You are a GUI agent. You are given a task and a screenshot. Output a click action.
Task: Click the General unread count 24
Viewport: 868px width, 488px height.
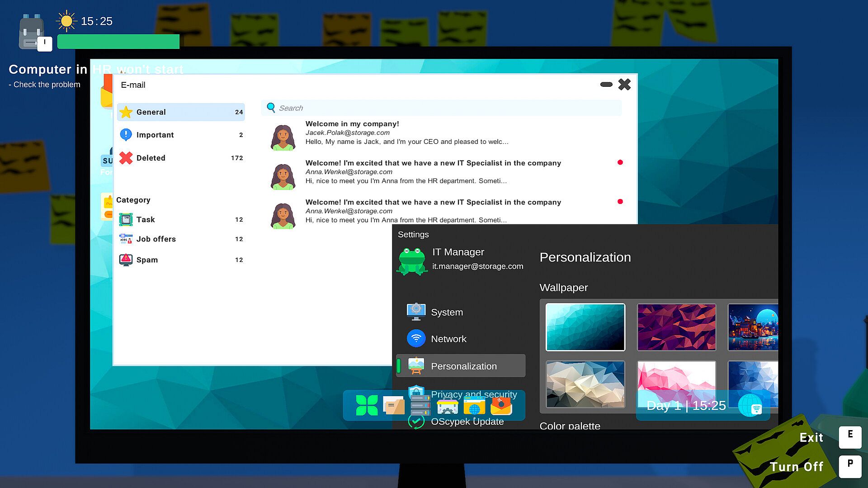[239, 112]
